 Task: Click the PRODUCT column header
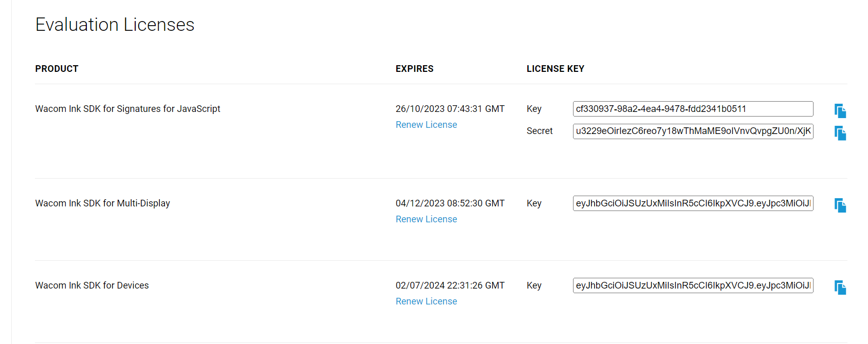pyautogui.click(x=57, y=68)
